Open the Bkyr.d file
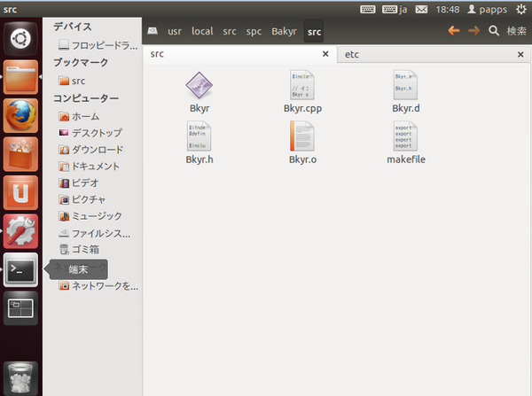 405,89
